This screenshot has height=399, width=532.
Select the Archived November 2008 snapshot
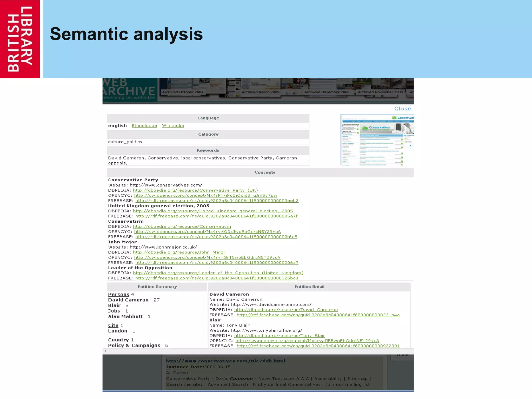click(x=380, y=92)
